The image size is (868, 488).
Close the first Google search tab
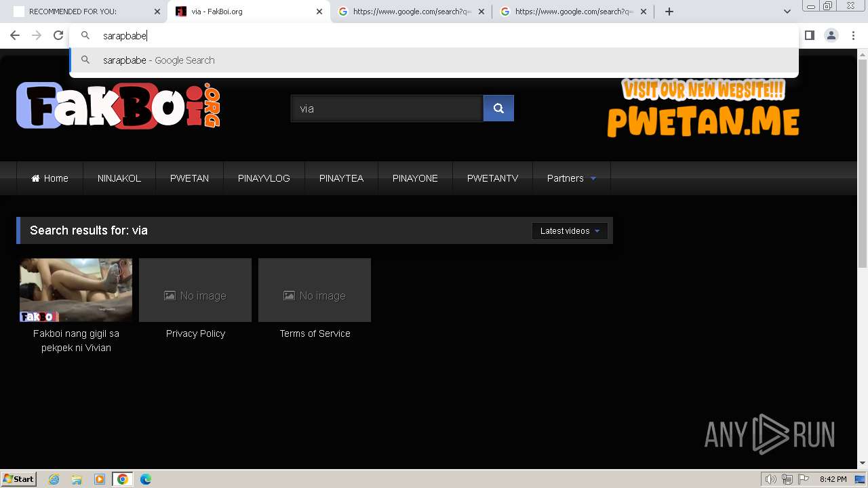[x=481, y=12]
